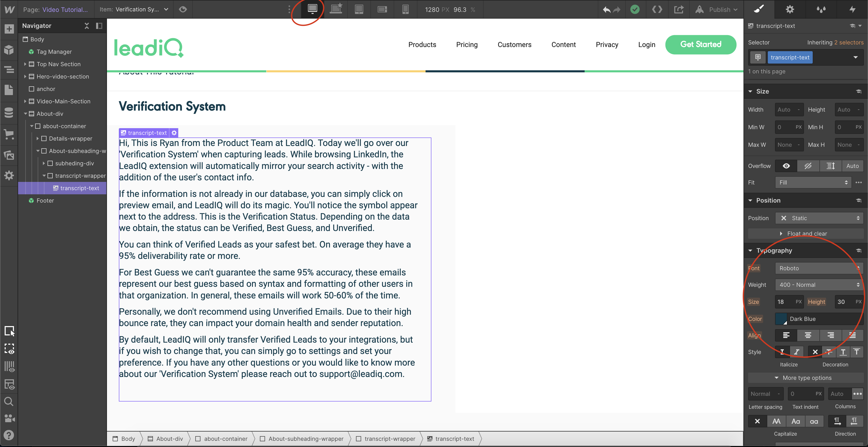Open the Style Manager drops tab

tap(821, 9)
